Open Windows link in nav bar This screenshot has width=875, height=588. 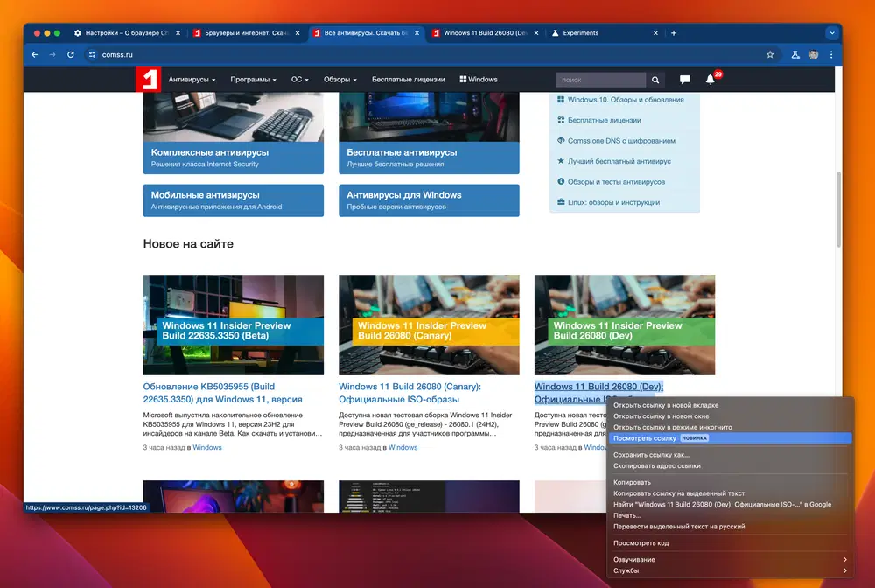point(479,80)
